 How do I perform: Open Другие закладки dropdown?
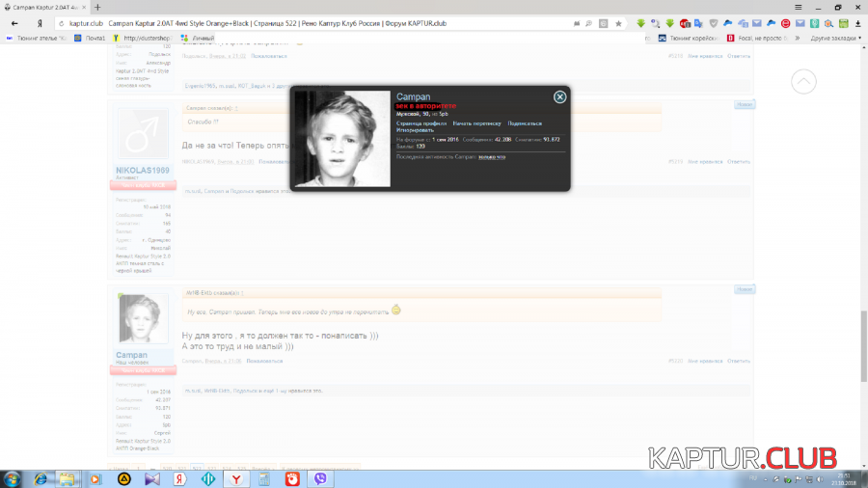[836, 39]
